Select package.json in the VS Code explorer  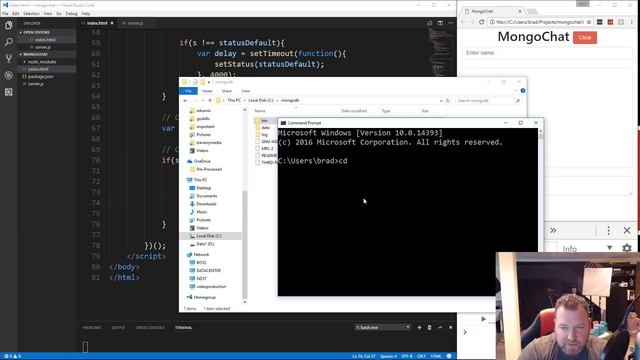coord(40,76)
